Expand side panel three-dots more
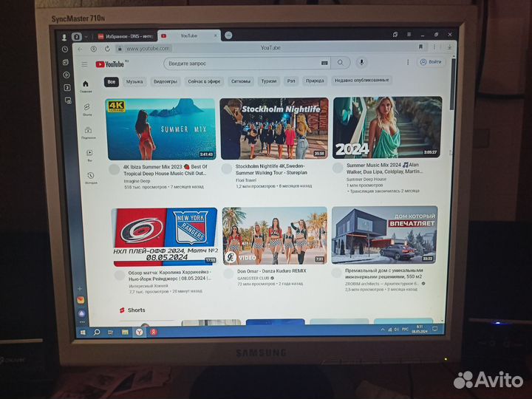 tap(82, 322)
